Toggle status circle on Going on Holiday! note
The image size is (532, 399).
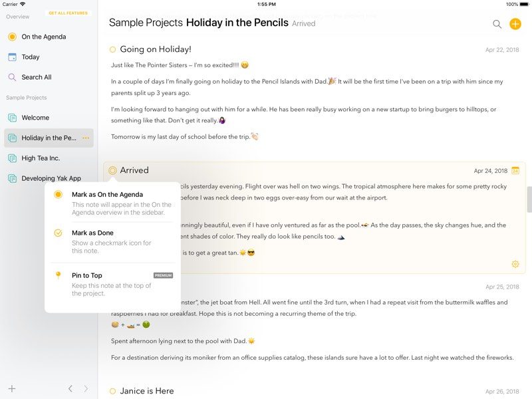tap(113, 49)
